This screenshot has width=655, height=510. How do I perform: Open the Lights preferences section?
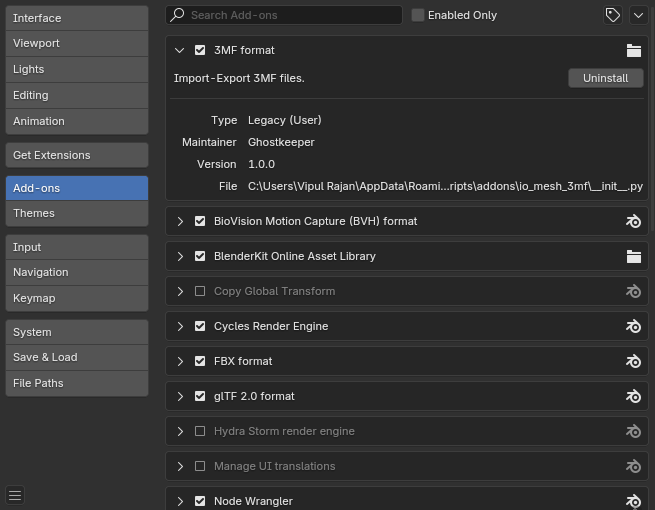(x=77, y=69)
